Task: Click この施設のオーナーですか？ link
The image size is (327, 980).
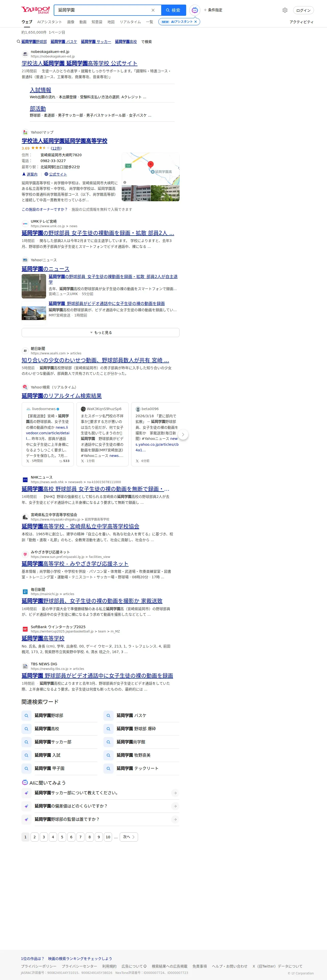Action: click(x=45, y=210)
